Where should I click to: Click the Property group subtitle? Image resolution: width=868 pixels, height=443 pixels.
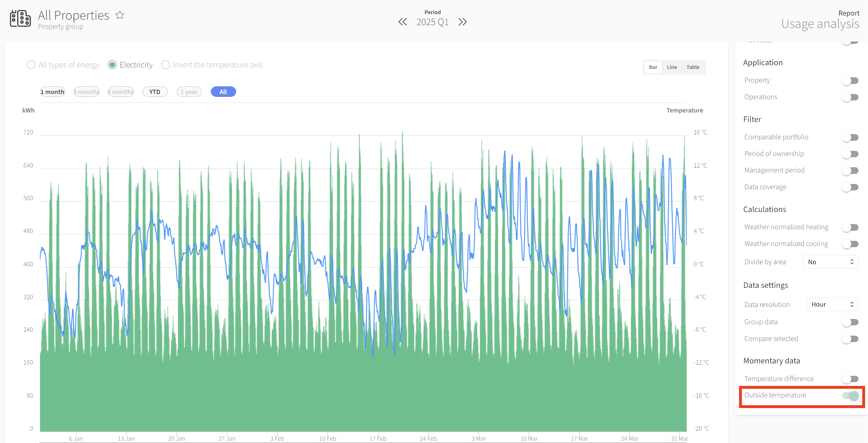tap(61, 26)
